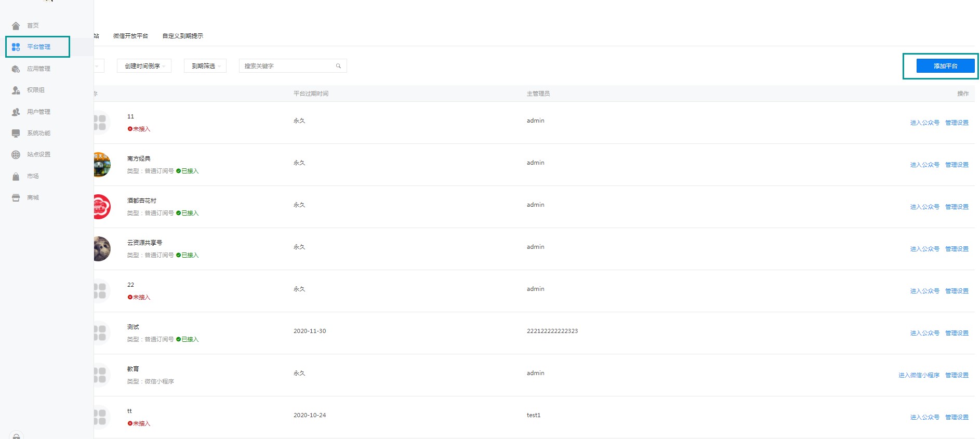Click placeholder avatar for 测试
Image resolution: width=980 pixels, height=439 pixels.
point(102,333)
